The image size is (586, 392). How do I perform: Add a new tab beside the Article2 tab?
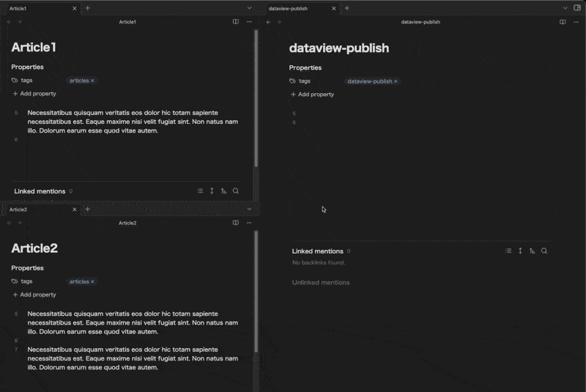(x=87, y=209)
